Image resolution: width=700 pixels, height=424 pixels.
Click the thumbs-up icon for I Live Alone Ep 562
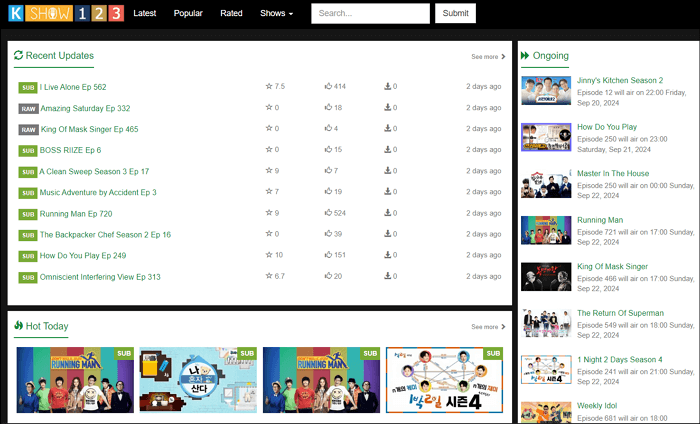click(x=328, y=86)
